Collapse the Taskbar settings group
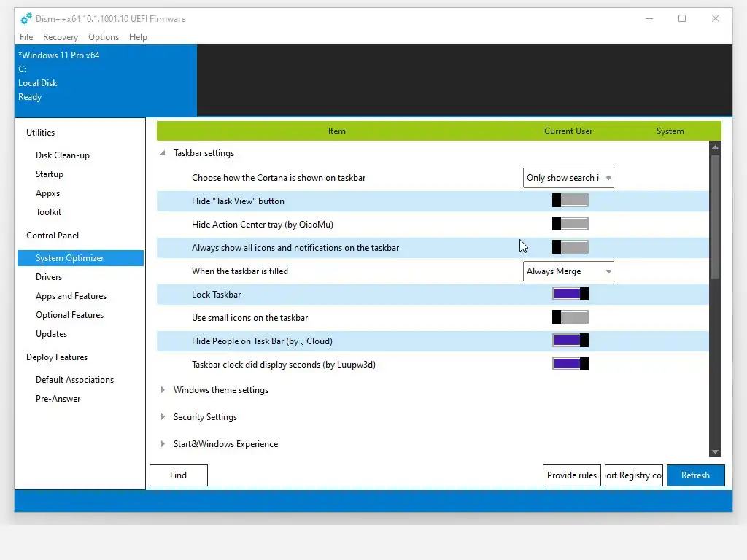 [163, 153]
